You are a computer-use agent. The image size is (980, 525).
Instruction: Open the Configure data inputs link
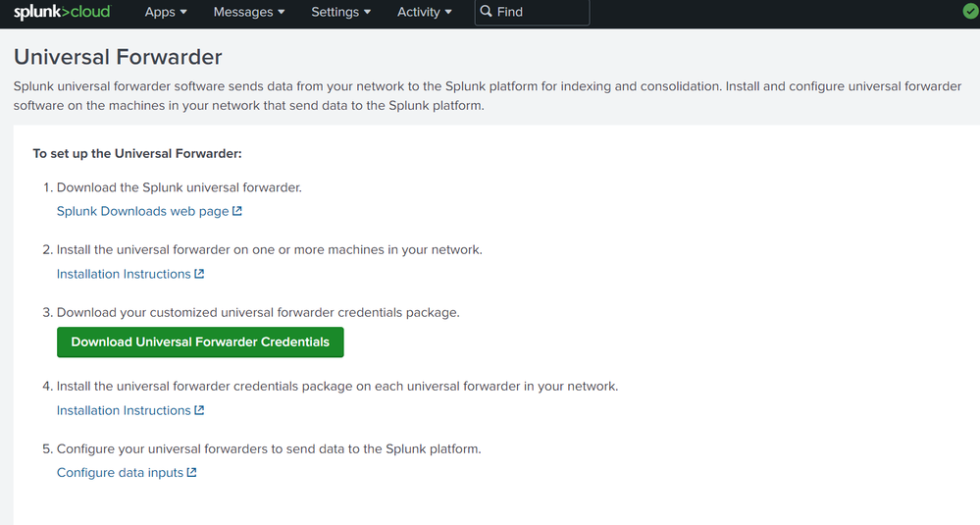click(x=120, y=473)
